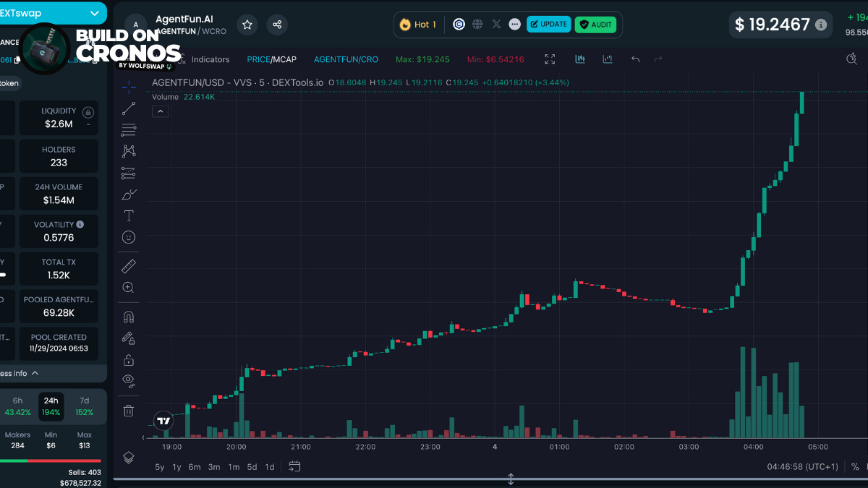Click the TradingView logo on chart
This screenshot has height=488, width=868.
[x=164, y=421]
